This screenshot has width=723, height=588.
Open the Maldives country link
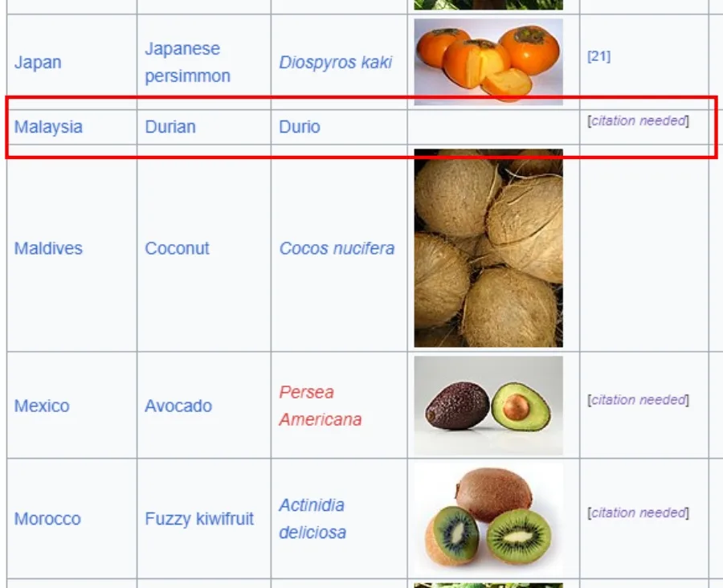(48, 248)
